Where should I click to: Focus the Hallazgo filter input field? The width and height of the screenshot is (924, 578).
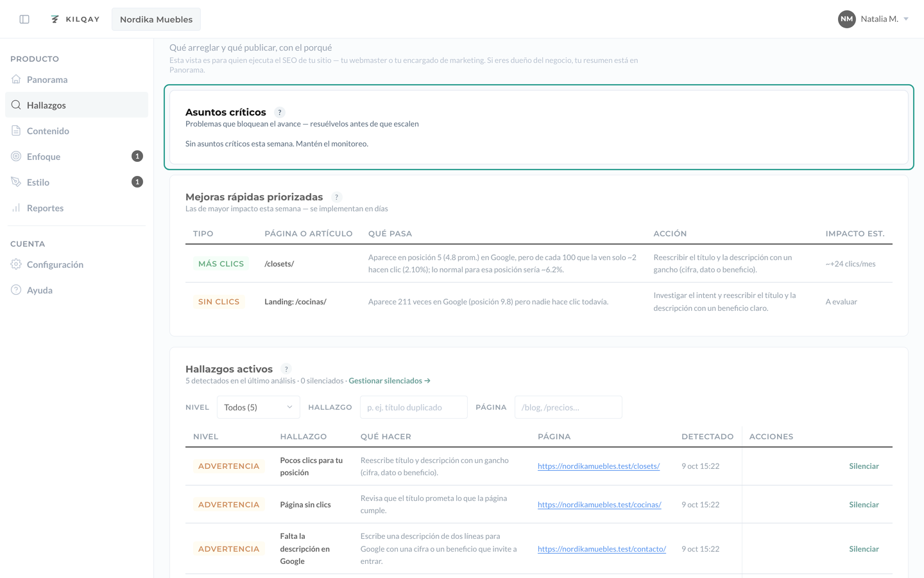414,407
